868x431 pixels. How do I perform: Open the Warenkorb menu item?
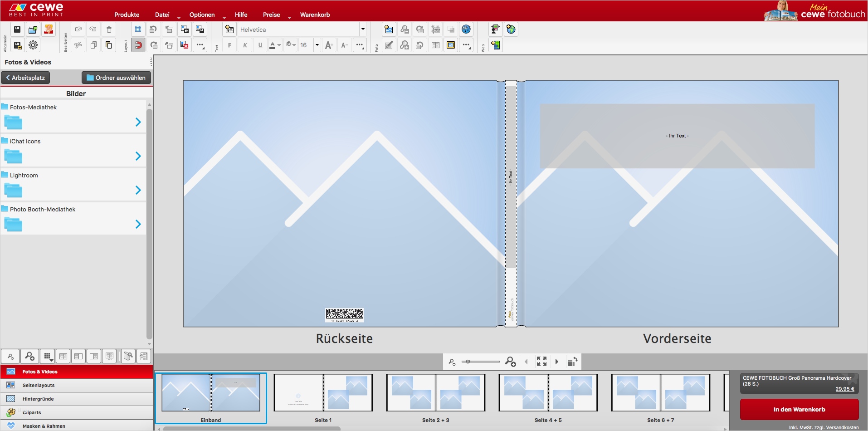point(315,15)
